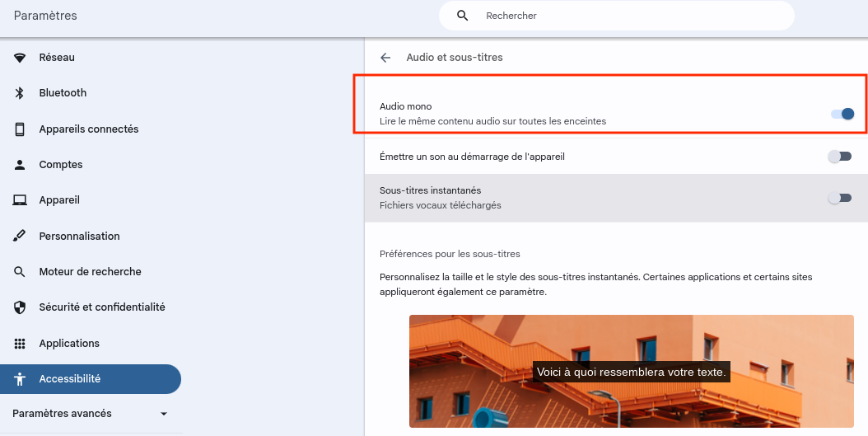Click the subtitle preview image
The width and height of the screenshot is (868, 436).
pyautogui.click(x=631, y=371)
